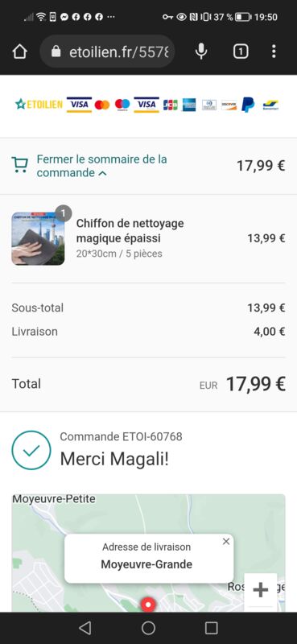Collapse the order summary chevron
297x644 pixels.
tap(103, 174)
